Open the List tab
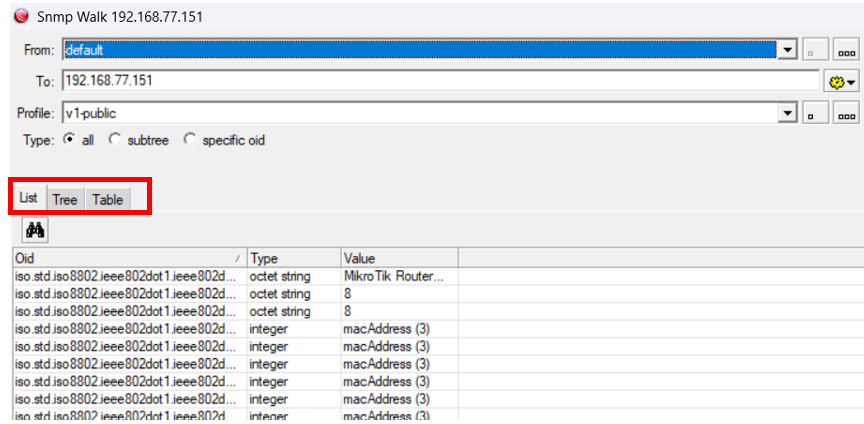This screenshot has width=864, height=424. click(28, 198)
